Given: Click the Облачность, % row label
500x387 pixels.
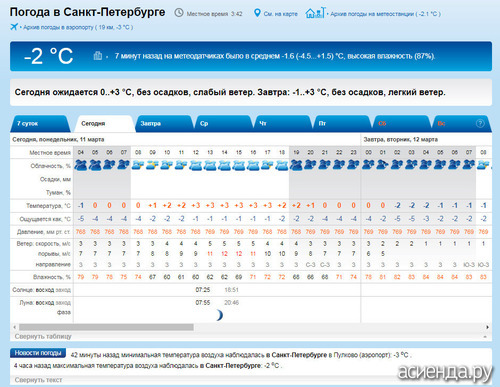Looking at the screenshot, I should point(50,166).
